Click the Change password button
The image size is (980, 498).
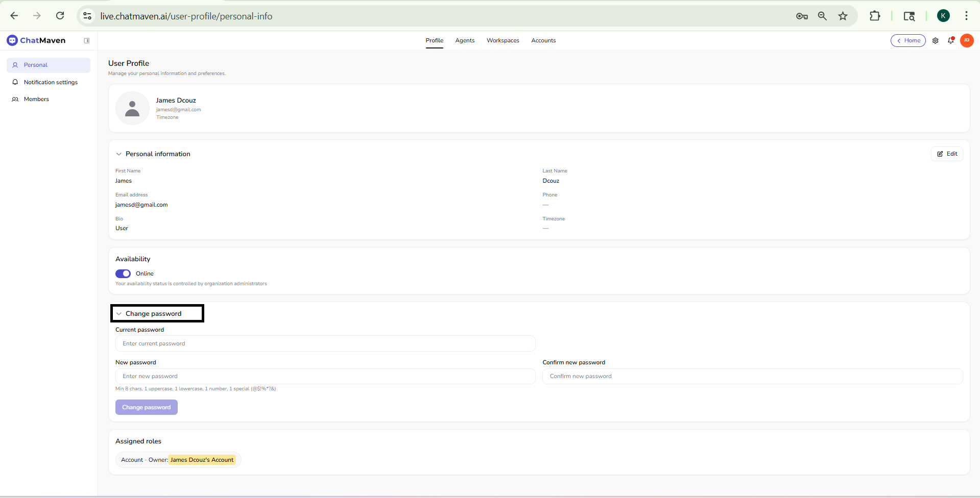[146, 407]
